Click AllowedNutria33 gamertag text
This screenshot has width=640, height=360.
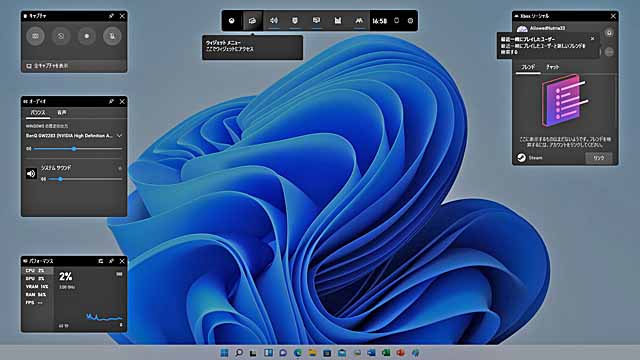(547, 28)
